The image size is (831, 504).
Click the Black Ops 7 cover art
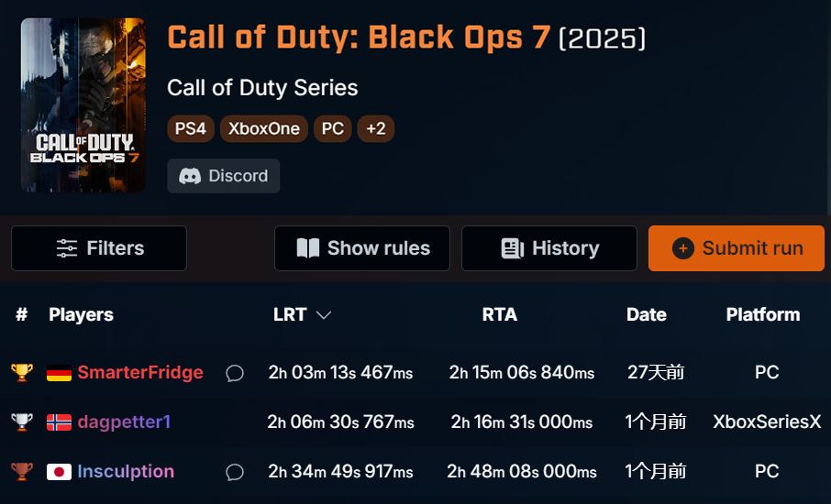pos(83,105)
